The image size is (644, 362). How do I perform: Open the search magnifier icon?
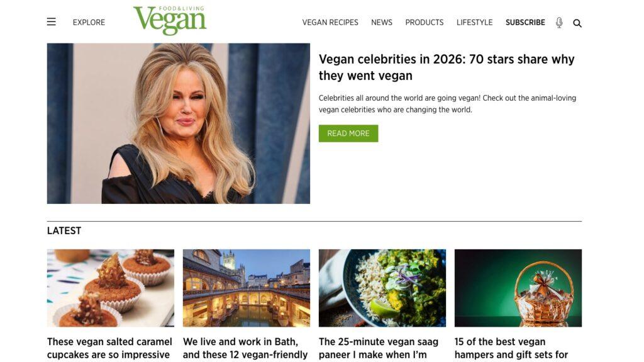click(577, 23)
